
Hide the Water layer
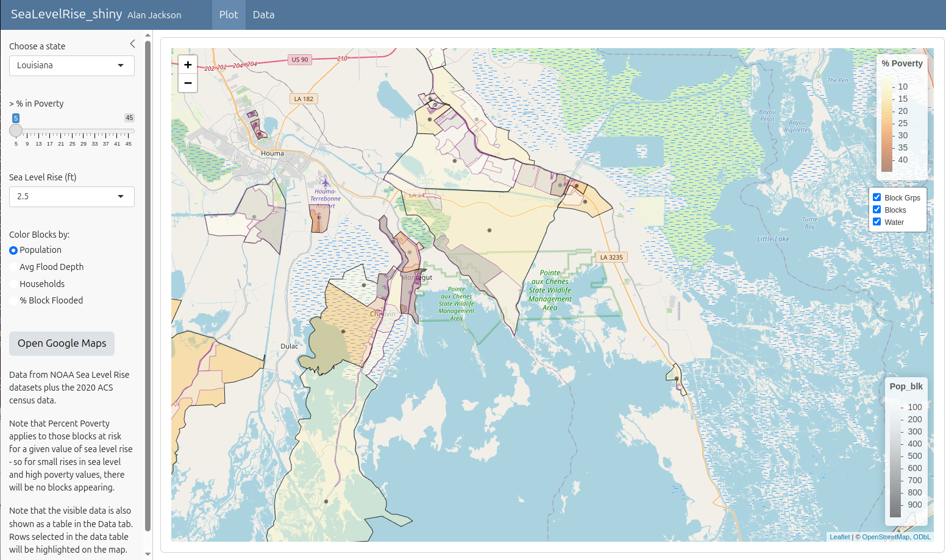pos(877,222)
